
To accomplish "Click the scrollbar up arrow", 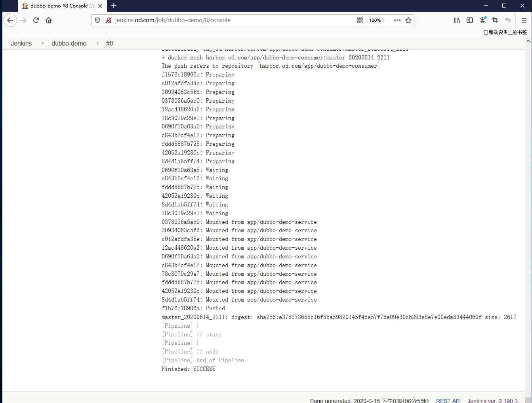I will pos(528,41).
